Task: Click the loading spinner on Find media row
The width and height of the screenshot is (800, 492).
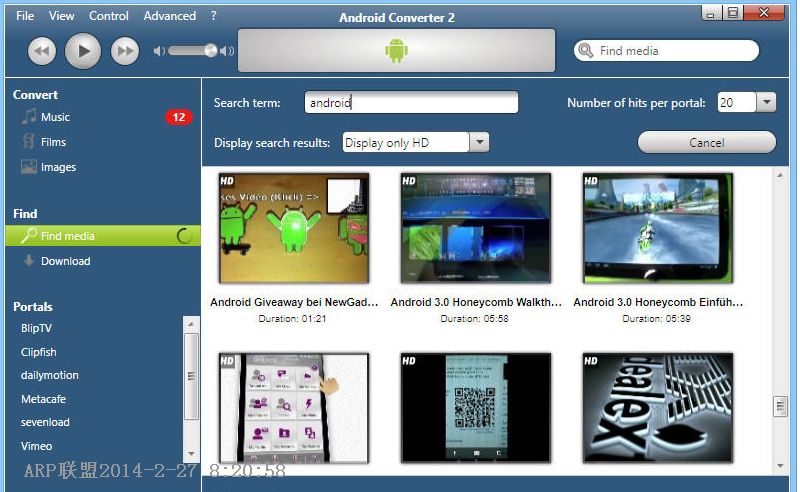Action: point(184,236)
